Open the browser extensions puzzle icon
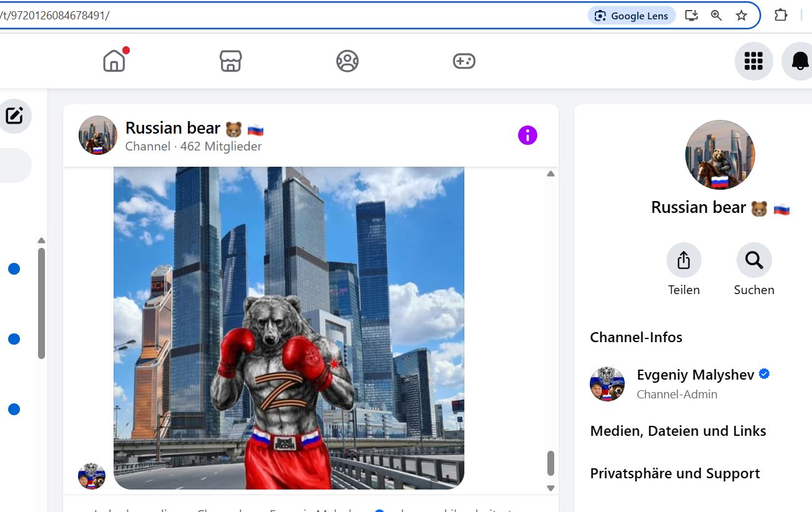Screen dimensions: 812x512 click(x=781, y=15)
